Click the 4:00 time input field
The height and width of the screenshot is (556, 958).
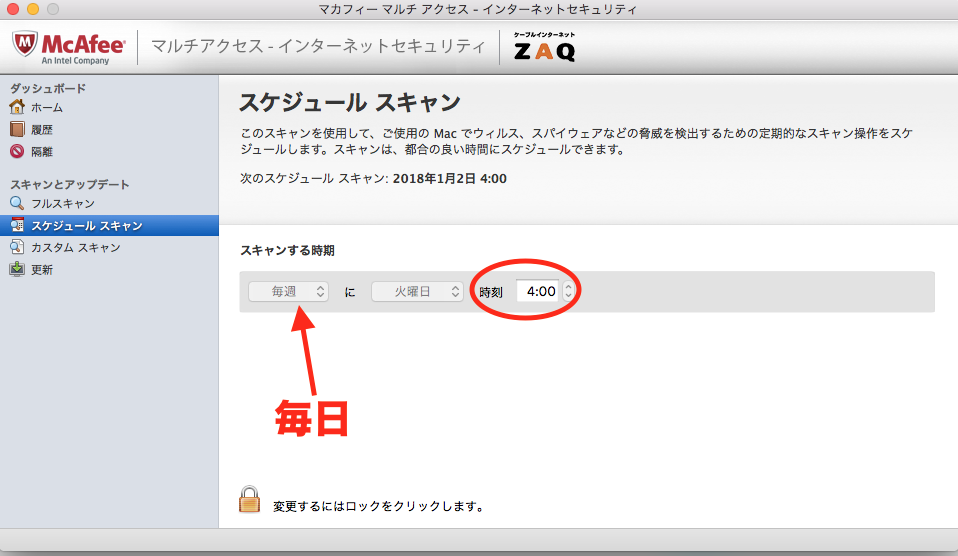[538, 291]
